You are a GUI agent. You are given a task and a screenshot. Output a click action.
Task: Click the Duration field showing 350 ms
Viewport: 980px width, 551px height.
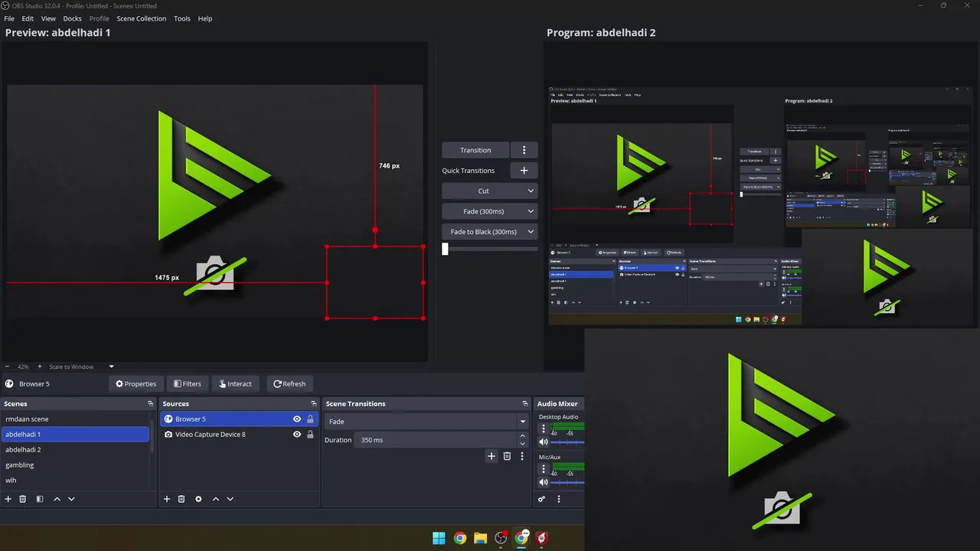(x=435, y=440)
